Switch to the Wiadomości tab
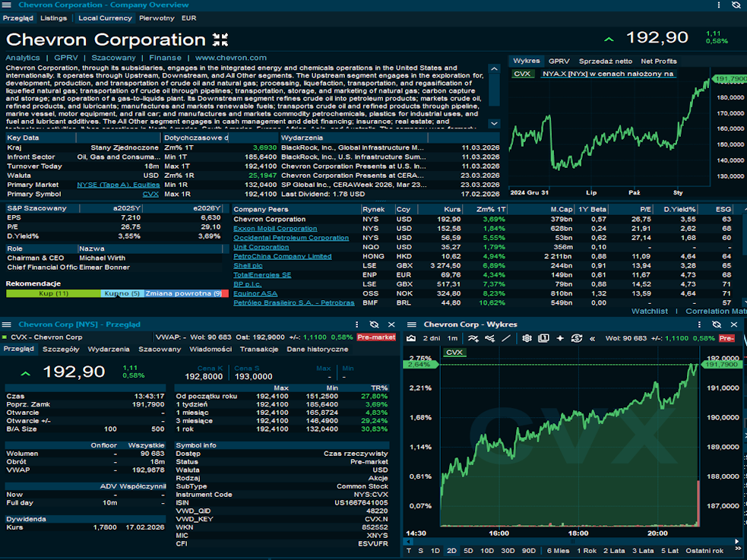Viewport: 747px width, 560px height. click(x=210, y=350)
